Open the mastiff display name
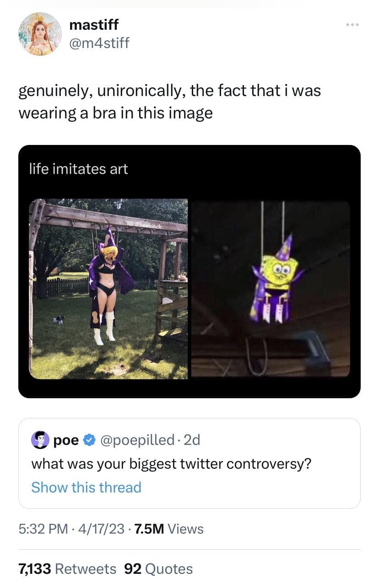 [x=93, y=25]
